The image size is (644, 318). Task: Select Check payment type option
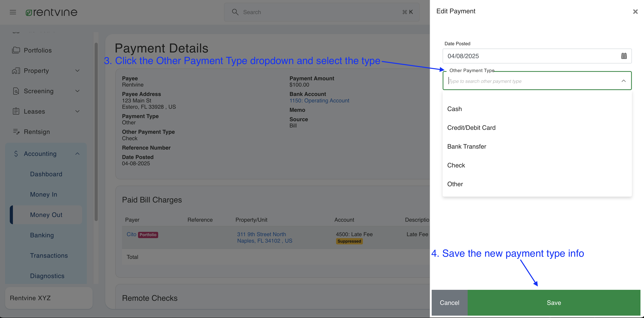(x=537, y=165)
